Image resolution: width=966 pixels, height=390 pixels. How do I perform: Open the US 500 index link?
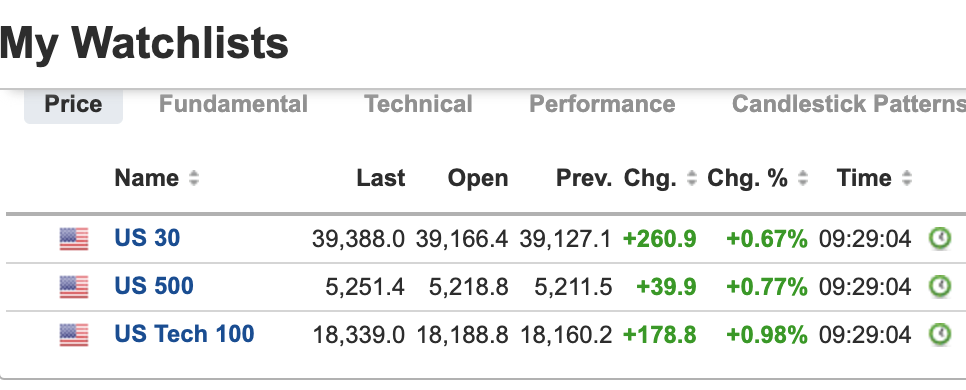(x=154, y=286)
